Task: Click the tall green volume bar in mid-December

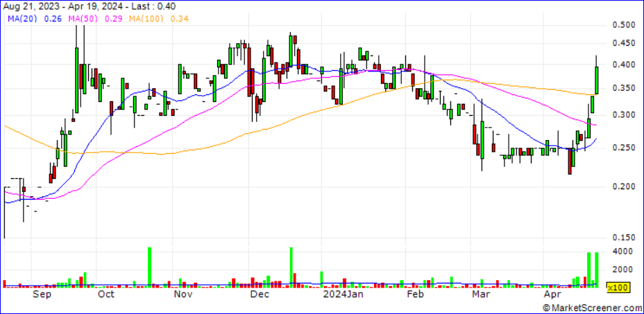Action: pyautogui.click(x=291, y=267)
